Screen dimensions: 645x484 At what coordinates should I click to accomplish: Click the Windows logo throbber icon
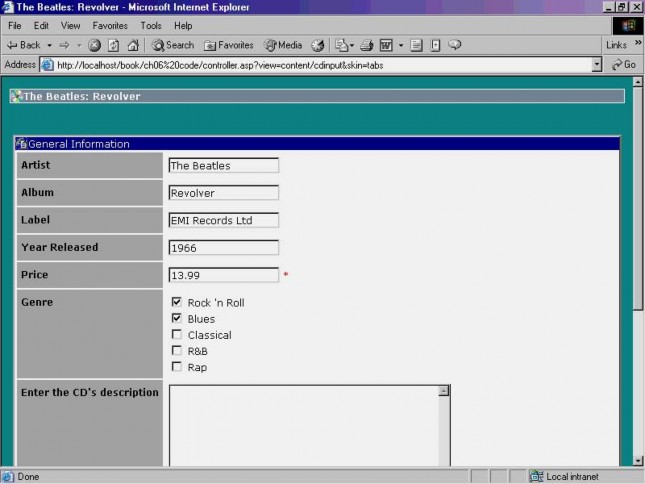click(x=628, y=26)
